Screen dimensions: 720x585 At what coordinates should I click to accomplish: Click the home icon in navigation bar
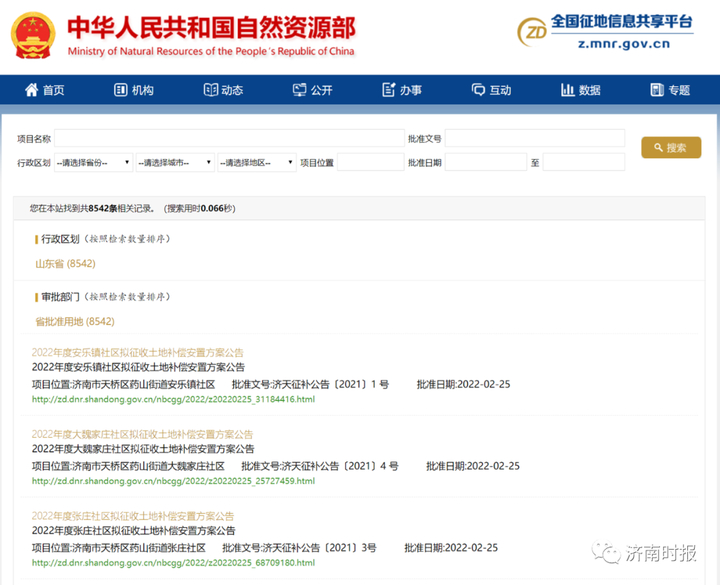(x=31, y=90)
